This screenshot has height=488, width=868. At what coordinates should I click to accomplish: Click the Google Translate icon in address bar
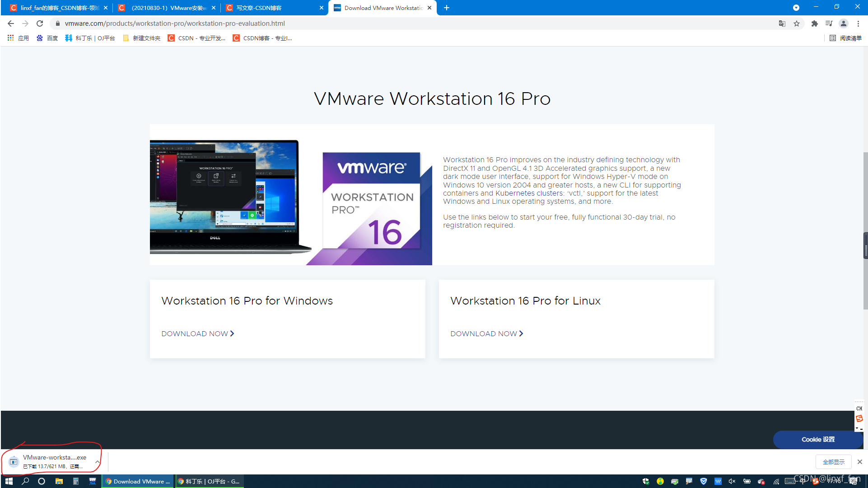pyautogui.click(x=782, y=23)
